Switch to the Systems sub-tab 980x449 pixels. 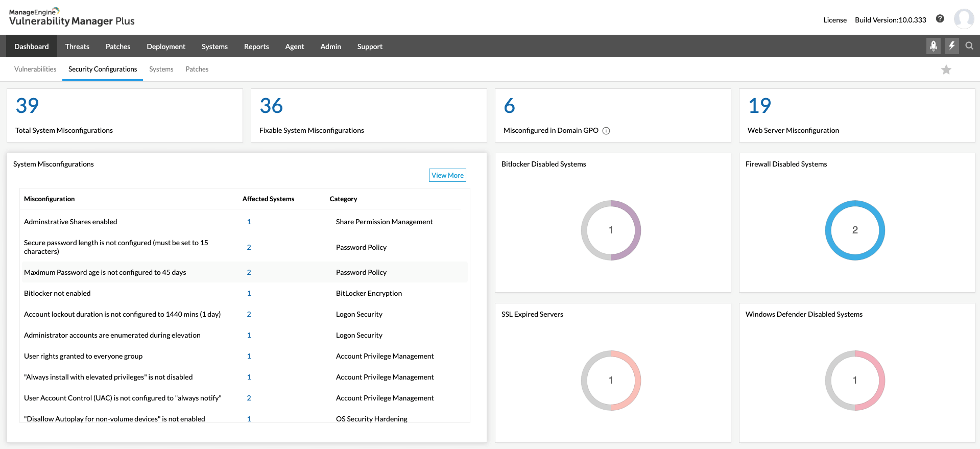(x=161, y=69)
